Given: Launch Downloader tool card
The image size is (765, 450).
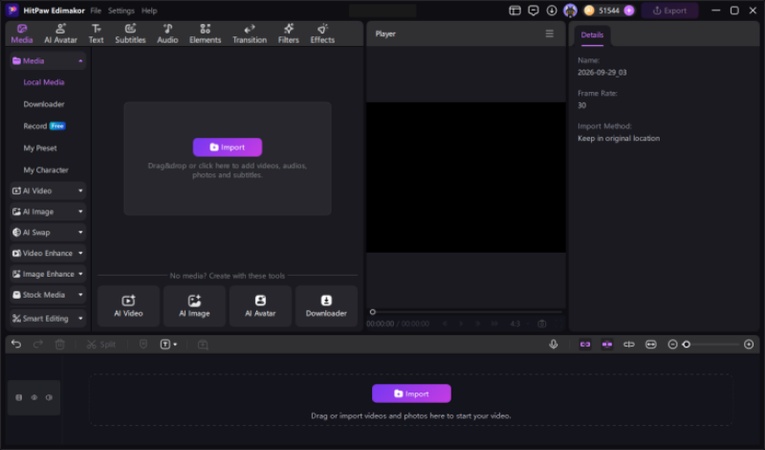Looking at the screenshot, I should (x=326, y=306).
